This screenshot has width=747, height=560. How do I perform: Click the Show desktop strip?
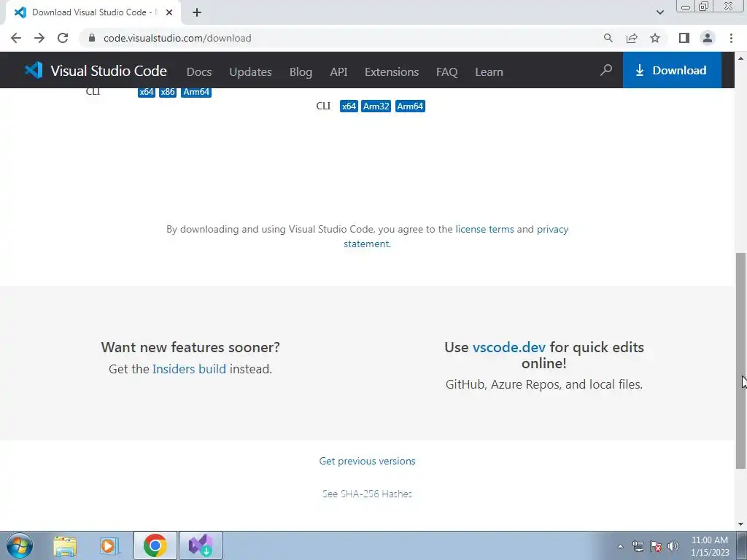click(742, 545)
